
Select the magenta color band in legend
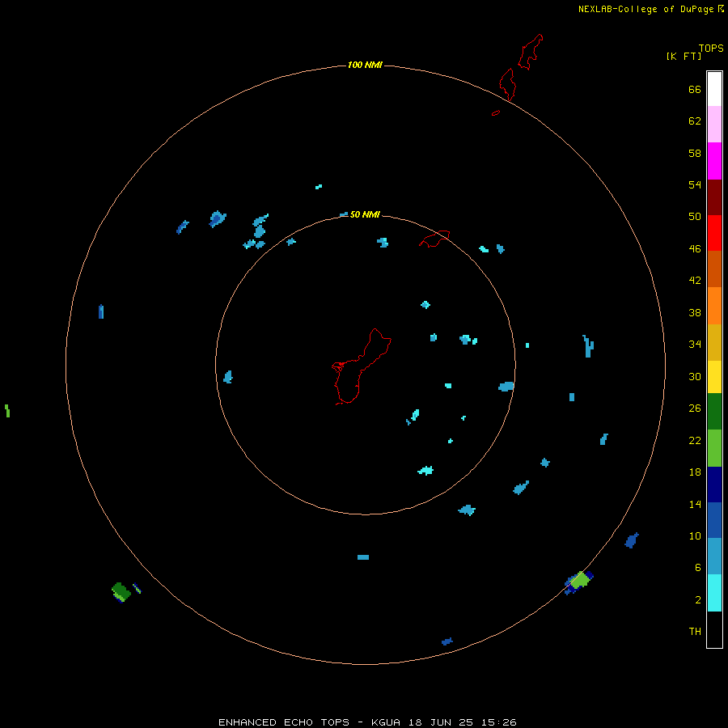[x=714, y=161]
